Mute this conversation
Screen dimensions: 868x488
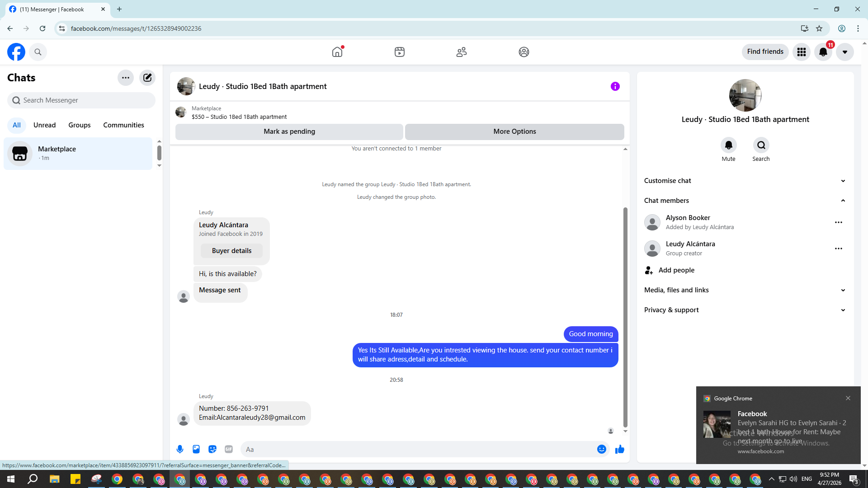pyautogui.click(x=728, y=145)
